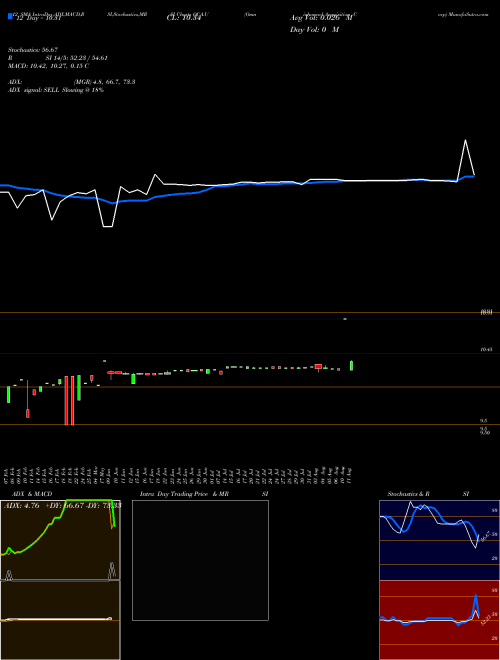
Task: Open the Intra Day Trading Price panel title
Action: tap(184, 494)
